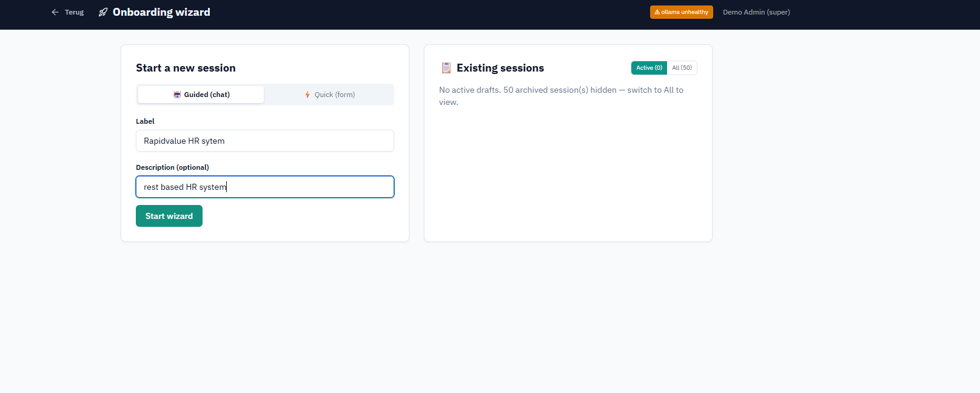This screenshot has width=980, height=393.
Task: Click the rocket icon beside Onboarding wizard
Action: point(103,12)
